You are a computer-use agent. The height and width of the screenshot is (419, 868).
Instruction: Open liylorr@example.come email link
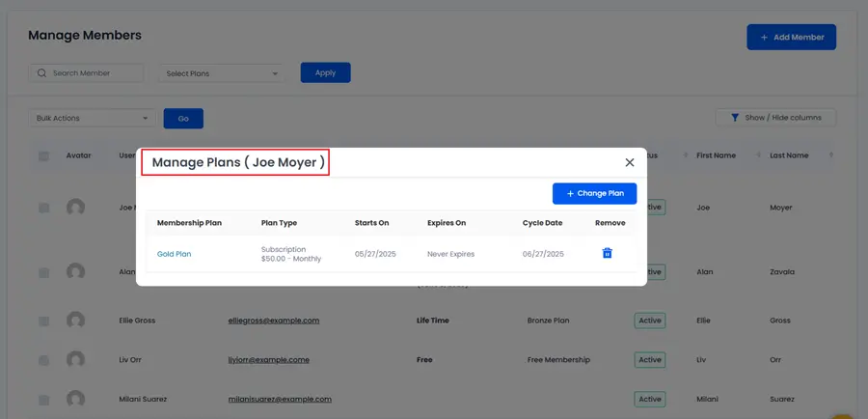coord(268,360)
